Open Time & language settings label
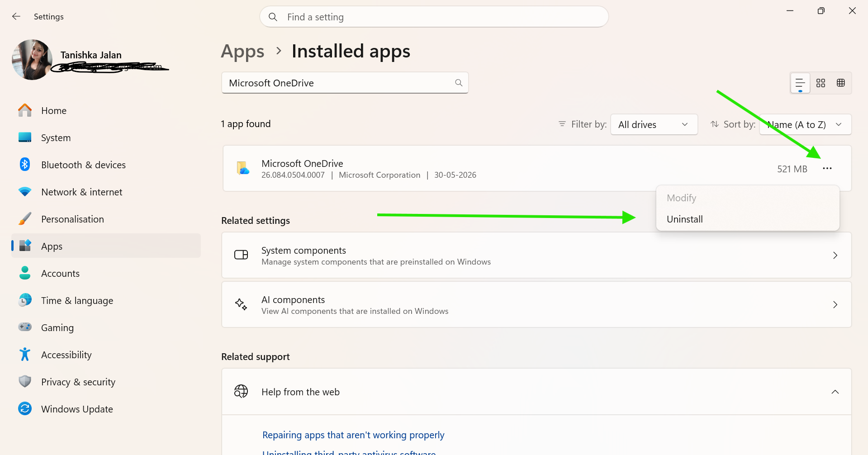The height and width of the screenshot is (455, 868). click(77, 301)
